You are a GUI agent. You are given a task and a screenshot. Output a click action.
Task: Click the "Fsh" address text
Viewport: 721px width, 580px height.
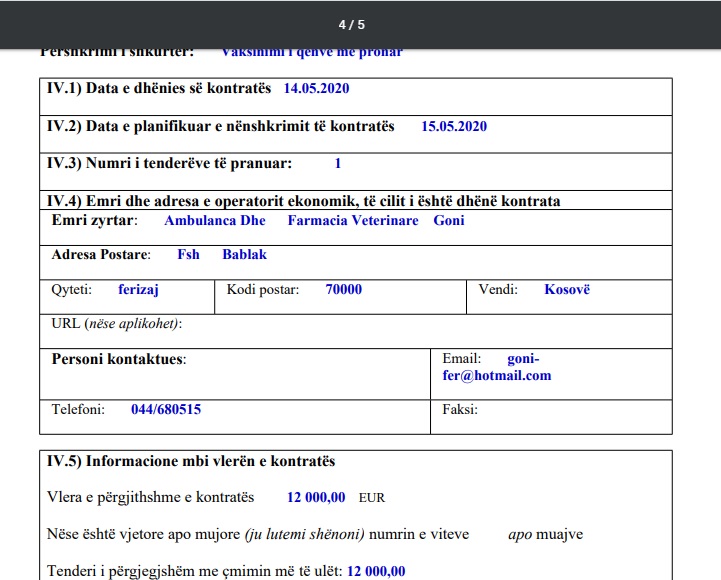tap(189, 254)
